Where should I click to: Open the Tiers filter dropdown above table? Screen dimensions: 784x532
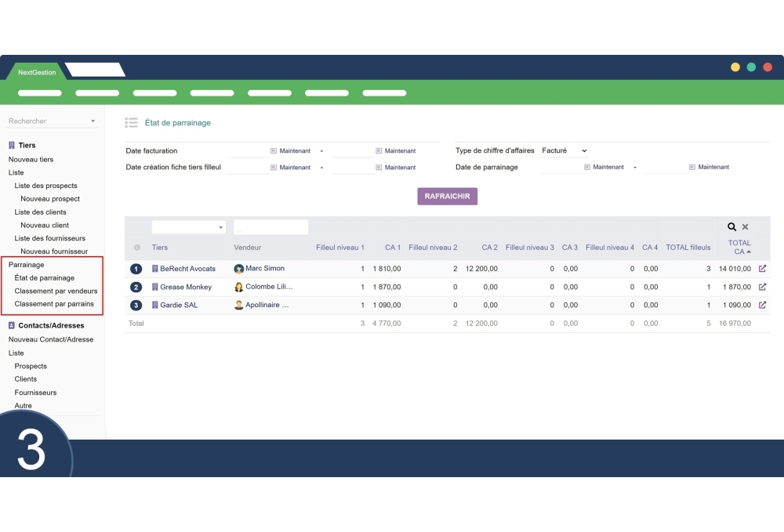(188, 227)
